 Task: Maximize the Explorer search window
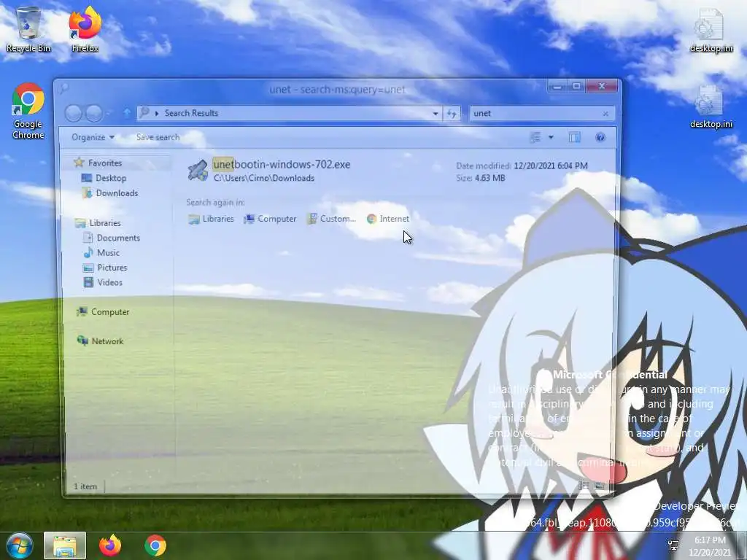pos(576,86)
